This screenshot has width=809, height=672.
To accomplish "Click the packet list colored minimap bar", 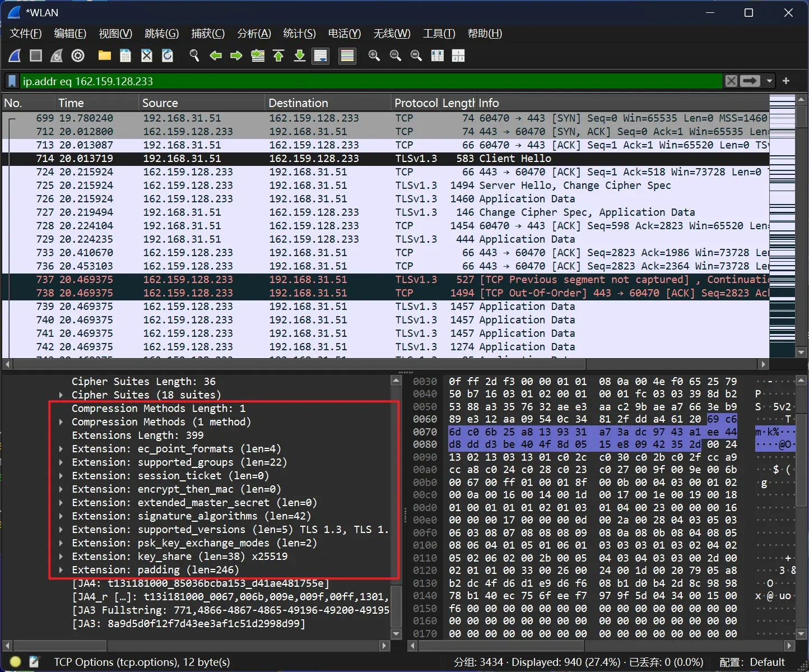I will tap(782, 224).
